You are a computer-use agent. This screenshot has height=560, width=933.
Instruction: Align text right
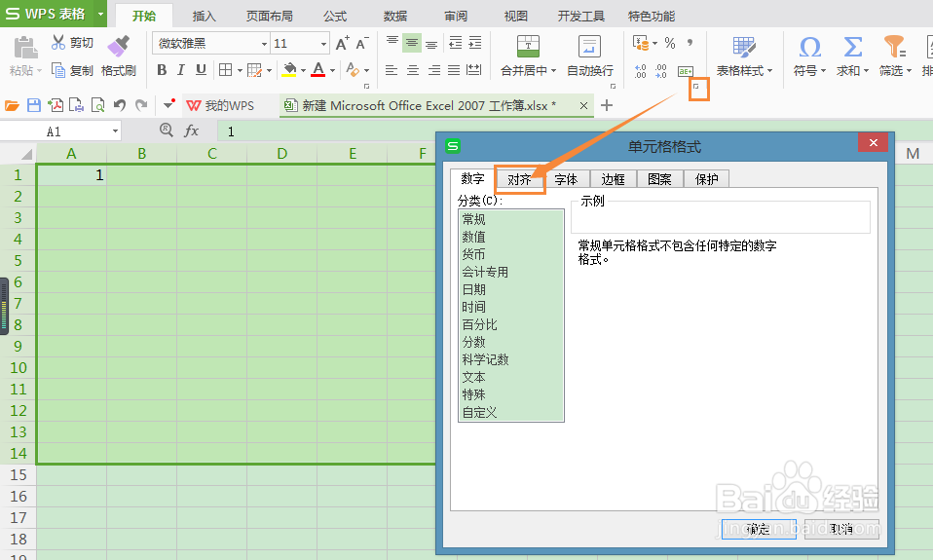(433, 70)
